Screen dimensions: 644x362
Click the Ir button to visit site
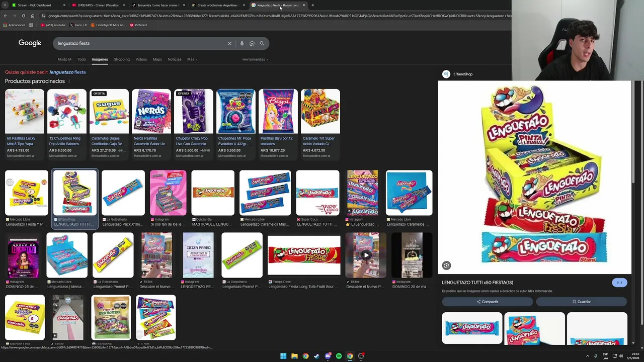click(619, 283)
